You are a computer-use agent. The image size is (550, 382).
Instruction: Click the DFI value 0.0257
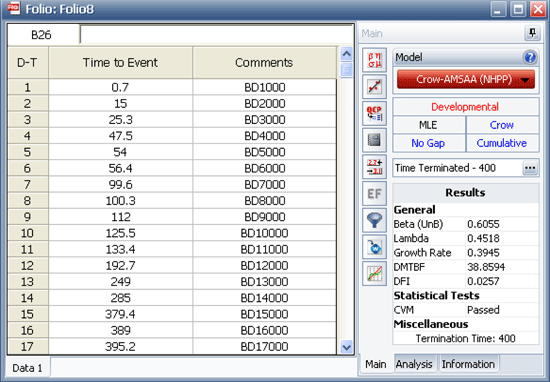click(x=483, y=281)
